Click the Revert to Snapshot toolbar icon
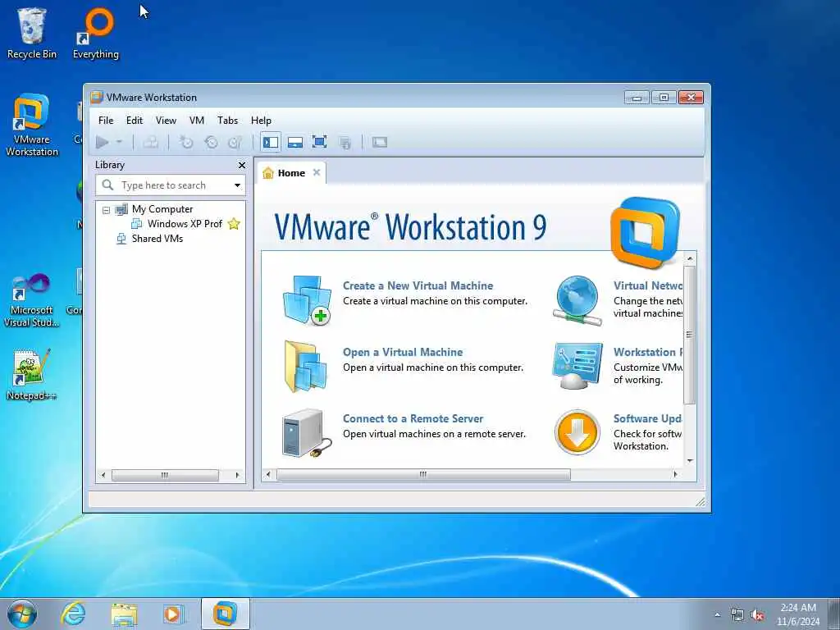 [211, 142]
